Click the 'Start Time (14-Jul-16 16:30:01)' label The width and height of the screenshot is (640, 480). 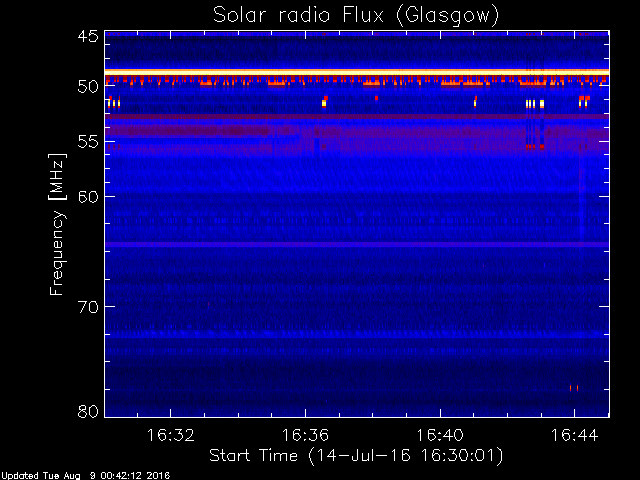click(356, 456)
